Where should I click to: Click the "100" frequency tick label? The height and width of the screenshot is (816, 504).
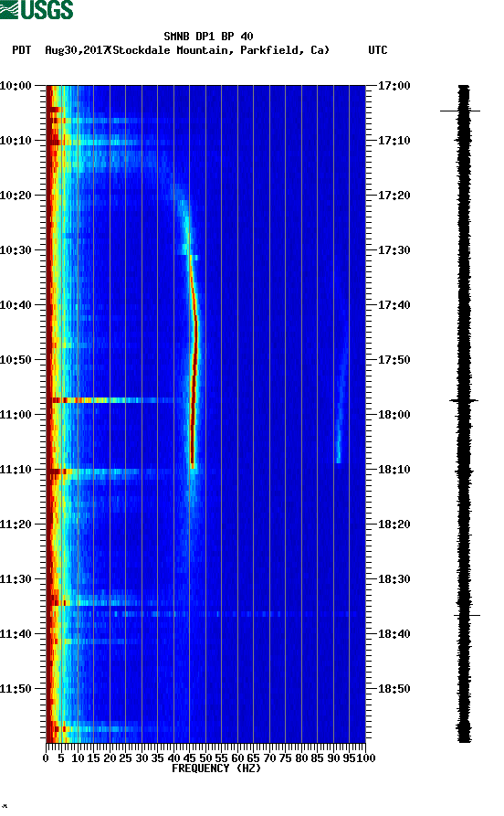click(366, 758)
